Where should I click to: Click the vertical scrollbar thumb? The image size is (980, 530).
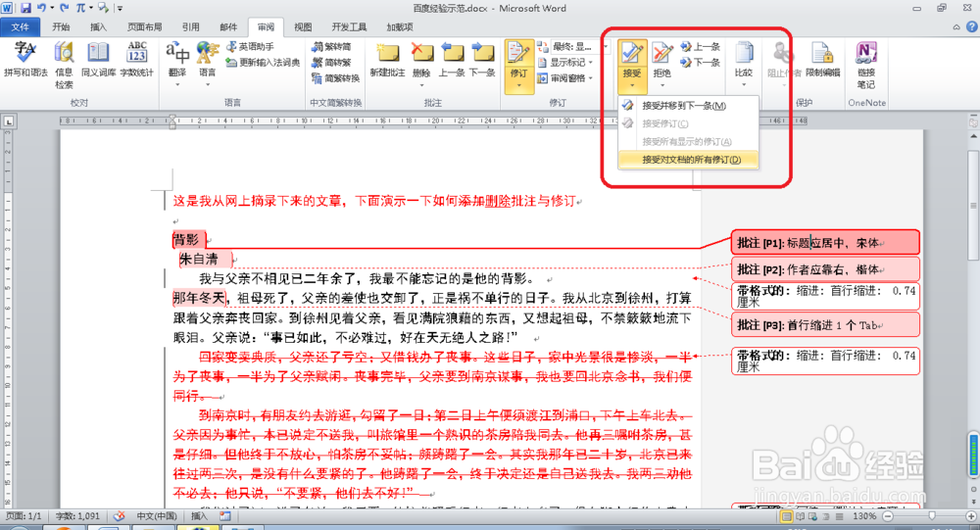pyautogui.click(x=973, y=205)
